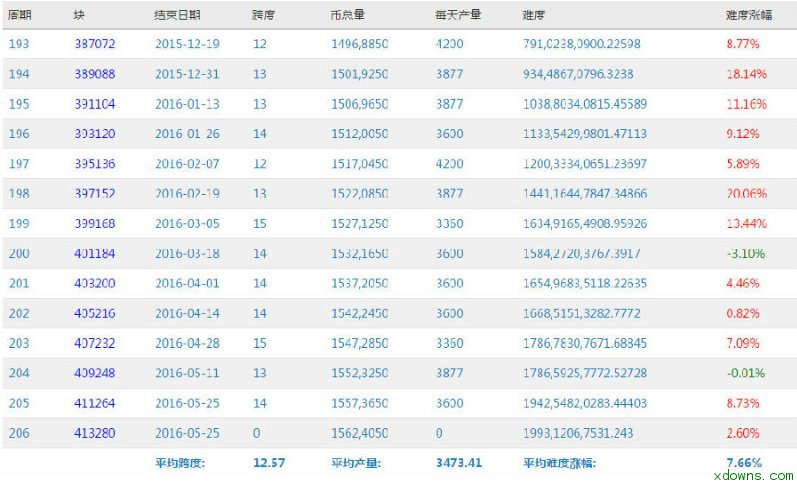Select negative change -3.10%
This screenshot has height=484, width=797.
(x=746, y=253)
